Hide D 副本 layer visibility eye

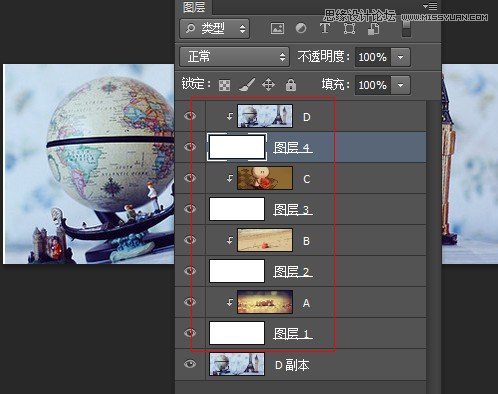click(190, 364)
